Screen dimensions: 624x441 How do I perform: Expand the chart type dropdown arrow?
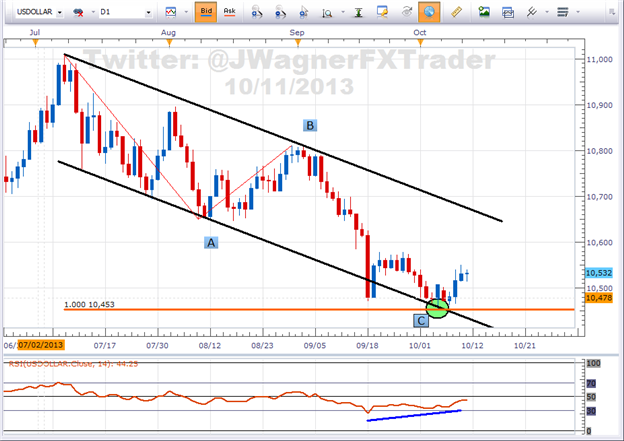click(186, 12)
